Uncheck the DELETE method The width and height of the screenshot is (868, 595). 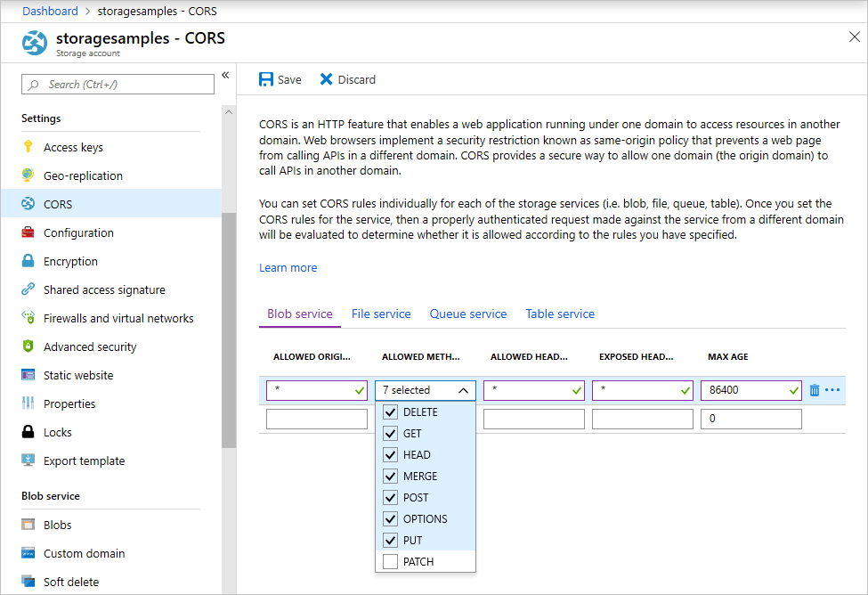(x=389, y=412)
